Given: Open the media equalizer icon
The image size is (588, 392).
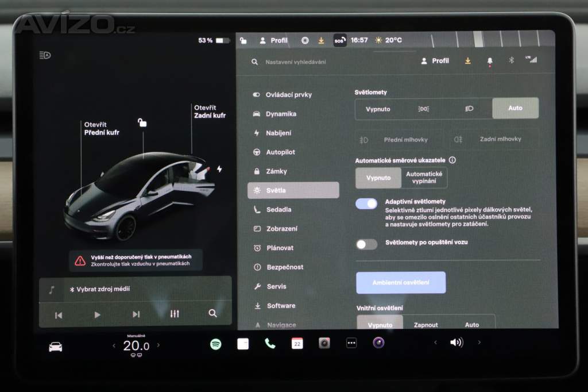Looking at the screenshot, I should click(x=175, y=314).
